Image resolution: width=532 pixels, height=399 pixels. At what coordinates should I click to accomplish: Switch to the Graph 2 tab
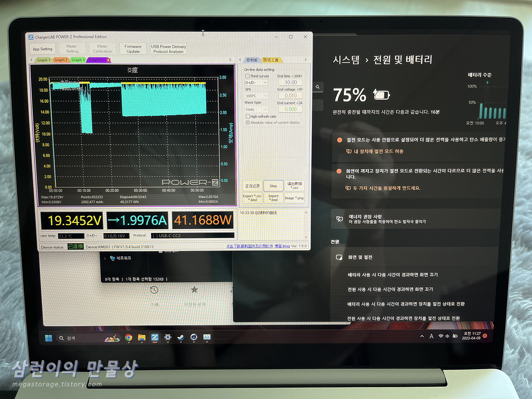click(x=61, y=60)
